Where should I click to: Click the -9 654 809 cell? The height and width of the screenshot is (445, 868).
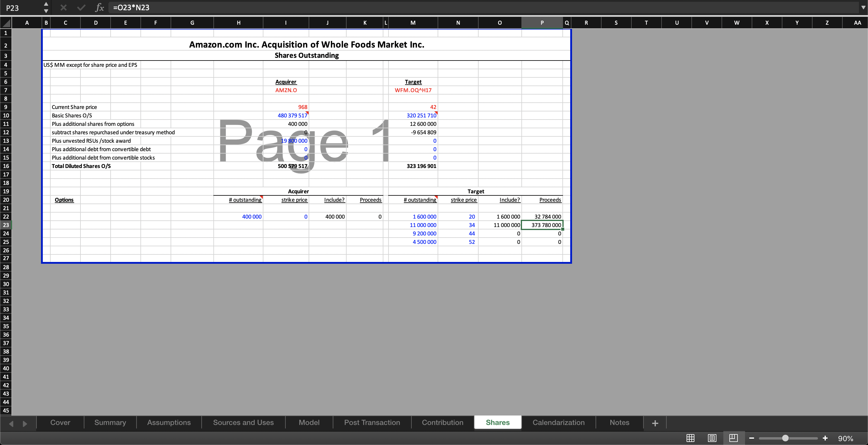(x=413, y=132)
